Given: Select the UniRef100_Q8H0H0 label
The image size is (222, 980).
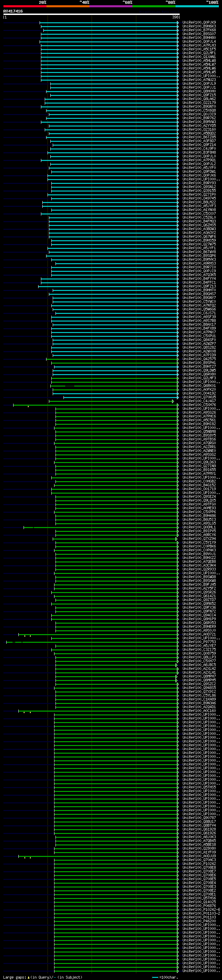Looking at the screenshot, I should pyautogui.click(x=199, y=91).
